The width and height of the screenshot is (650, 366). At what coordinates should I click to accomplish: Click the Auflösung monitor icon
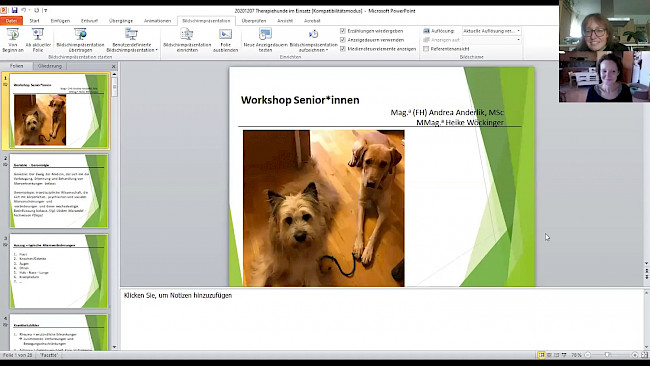coord(426,31)
